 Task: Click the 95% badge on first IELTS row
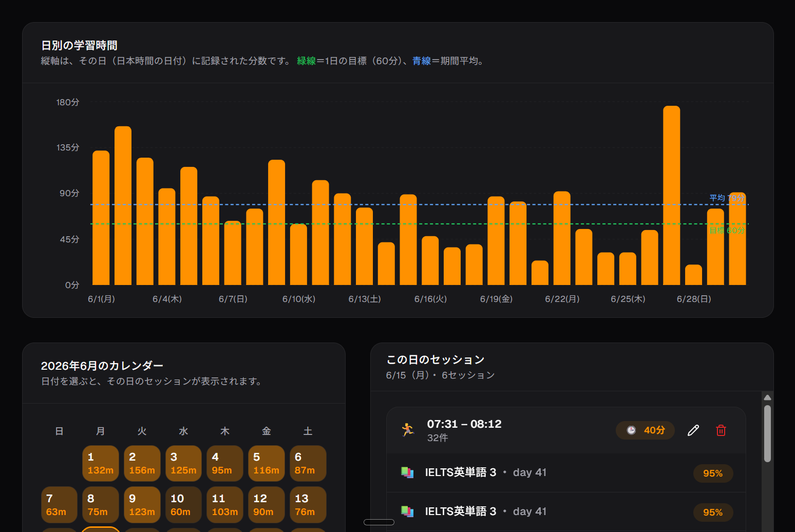(x=713, y=473)
